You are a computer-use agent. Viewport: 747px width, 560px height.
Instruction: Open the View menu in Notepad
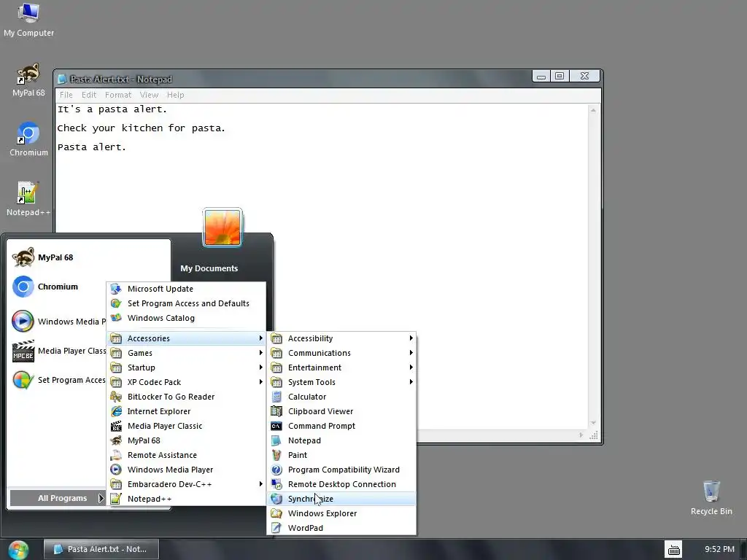click(149, 95)
